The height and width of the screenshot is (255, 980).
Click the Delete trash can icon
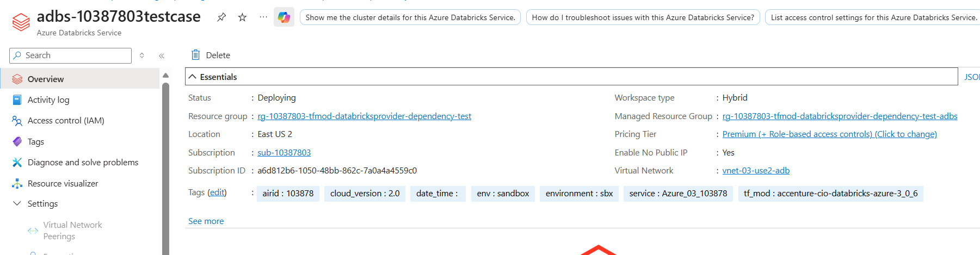pyautogui.click(x=196, y=55)
